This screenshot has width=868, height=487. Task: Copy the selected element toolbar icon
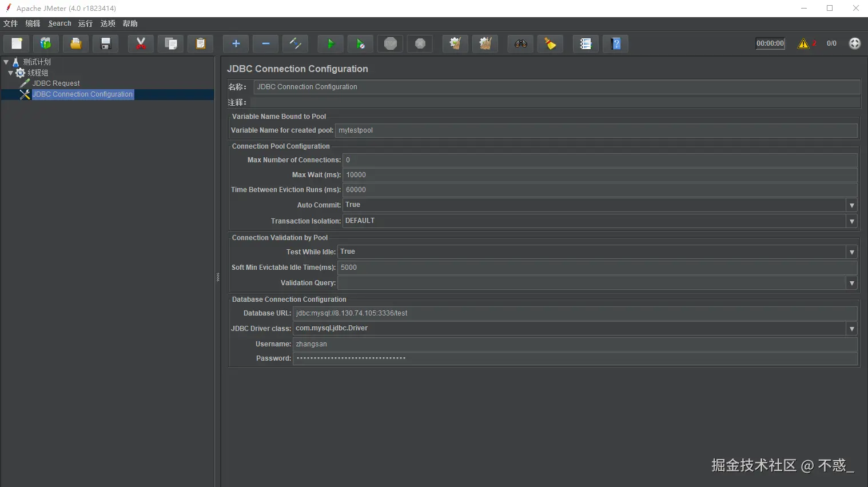click(170, 43)
